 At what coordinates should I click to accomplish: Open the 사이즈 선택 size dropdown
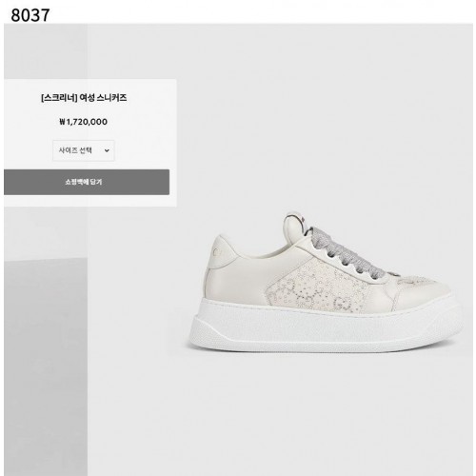[84, 150]
